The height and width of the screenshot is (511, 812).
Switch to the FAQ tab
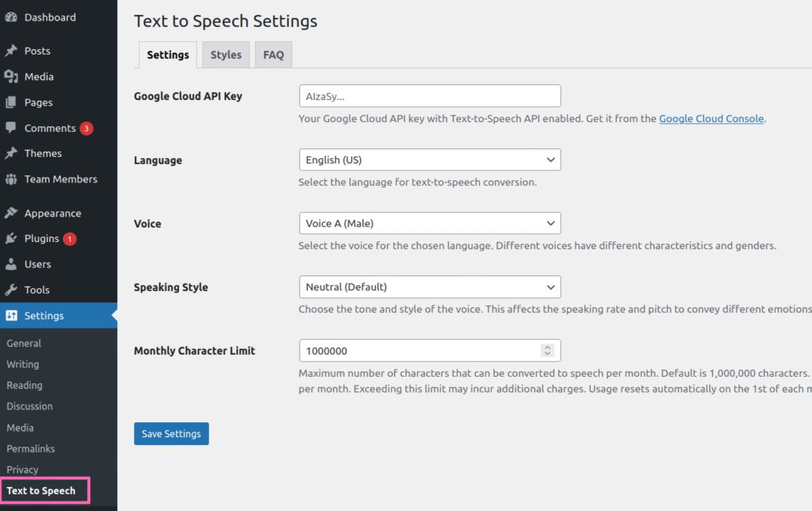[x=274, y=55]
